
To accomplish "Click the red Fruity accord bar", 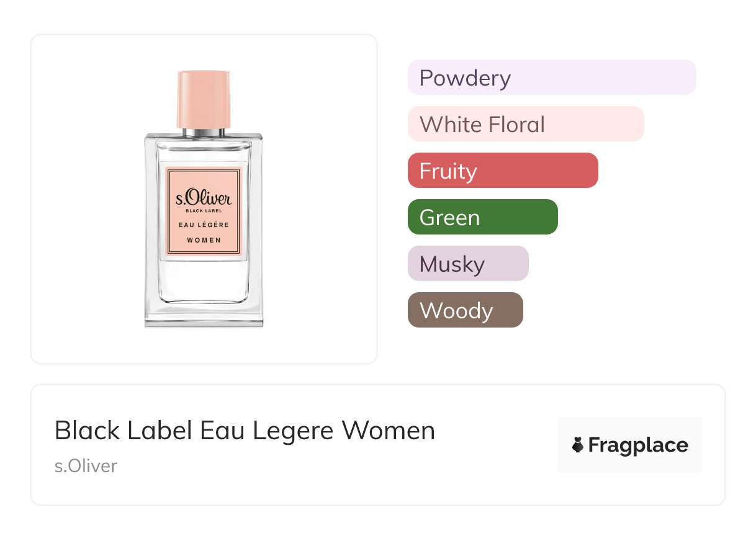I will (502, 171).
